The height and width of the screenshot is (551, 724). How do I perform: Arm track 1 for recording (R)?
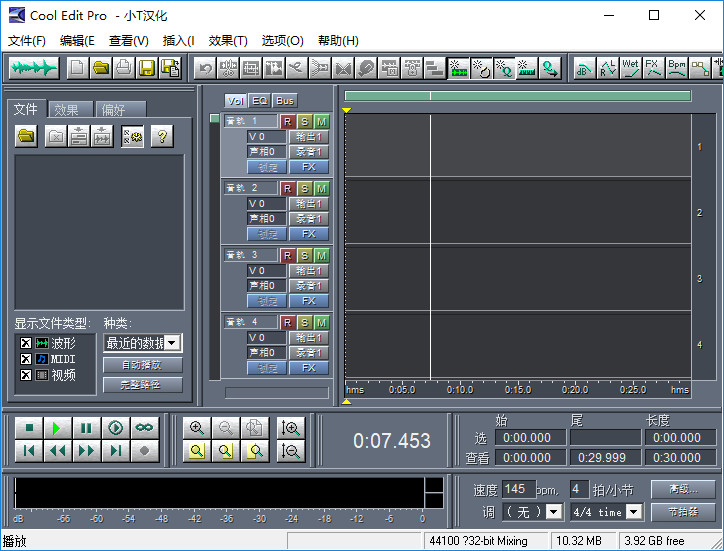[288, 121]
